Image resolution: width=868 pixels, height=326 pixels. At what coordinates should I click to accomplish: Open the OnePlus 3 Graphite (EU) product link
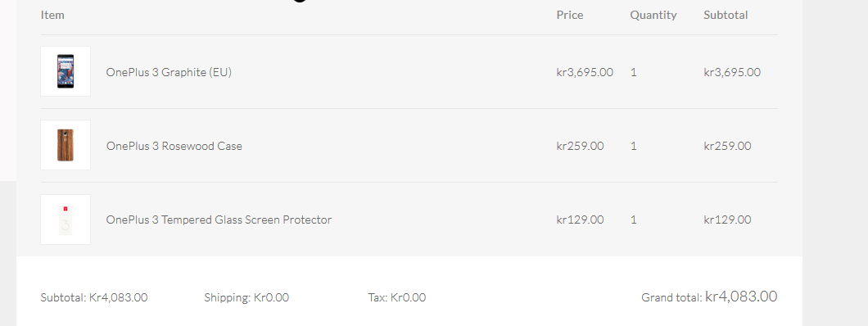point(169,72)
